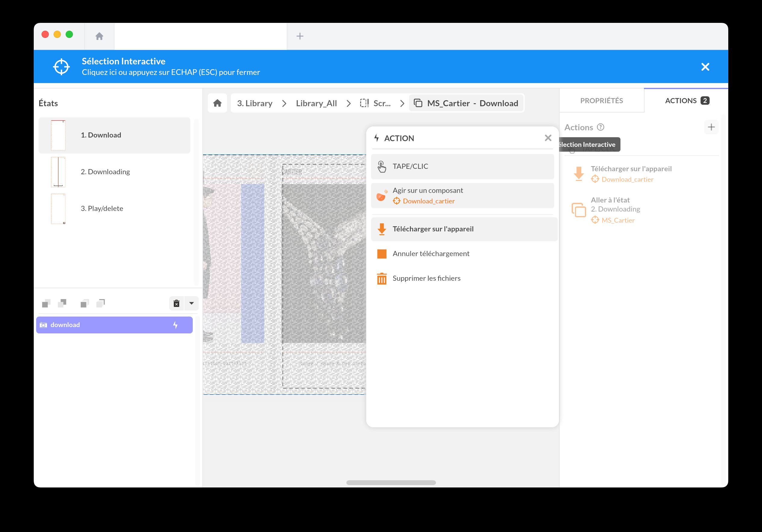Close the Sélection Interactive blue banner
The width and height of the screenshot is (762, 532).
coord(705,67)
